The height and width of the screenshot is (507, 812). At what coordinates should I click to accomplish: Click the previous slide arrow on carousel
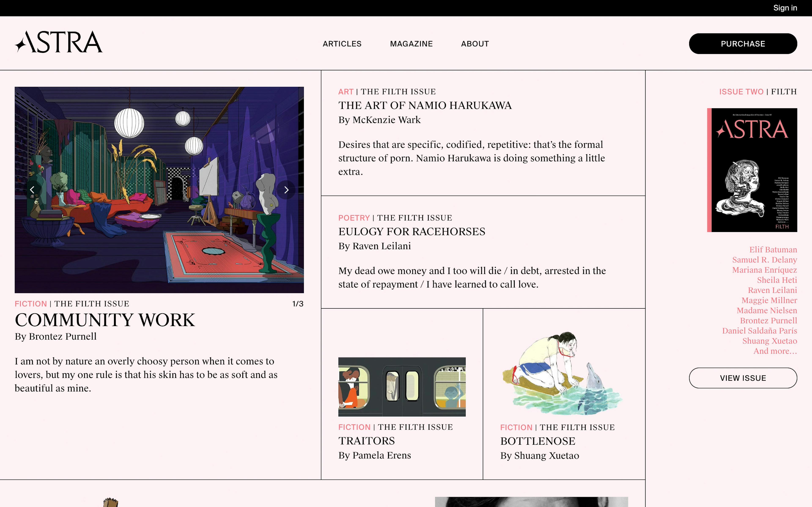click(x=32, y=190)
